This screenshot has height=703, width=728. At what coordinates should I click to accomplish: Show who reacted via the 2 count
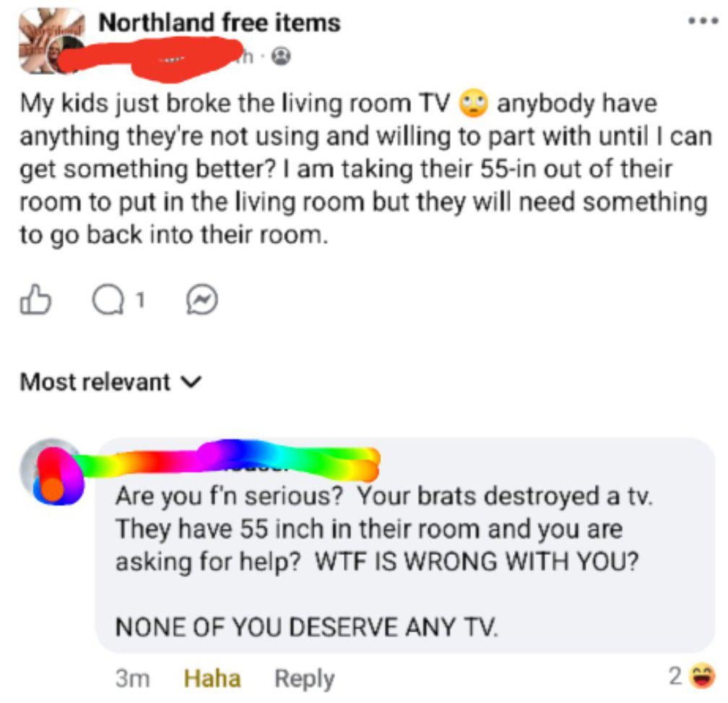(675, 676)
